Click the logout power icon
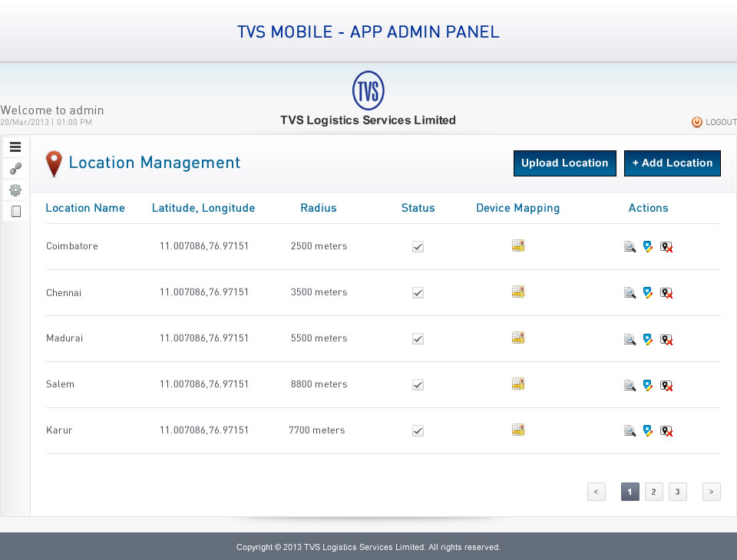The image size is (737, 560). tap(696, 122)
